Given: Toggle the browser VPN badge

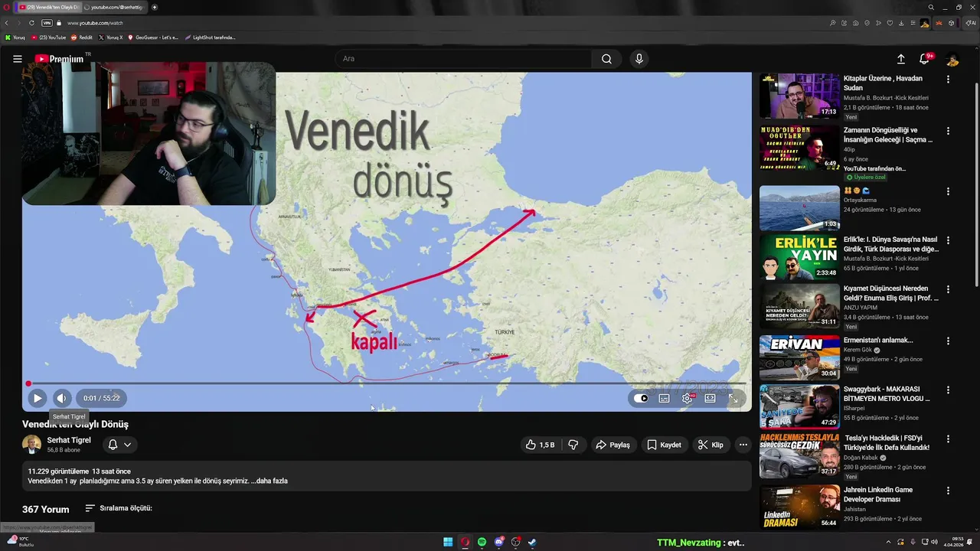Looking at the screenshot, I should pyautogui.click(x=47, y=23).
